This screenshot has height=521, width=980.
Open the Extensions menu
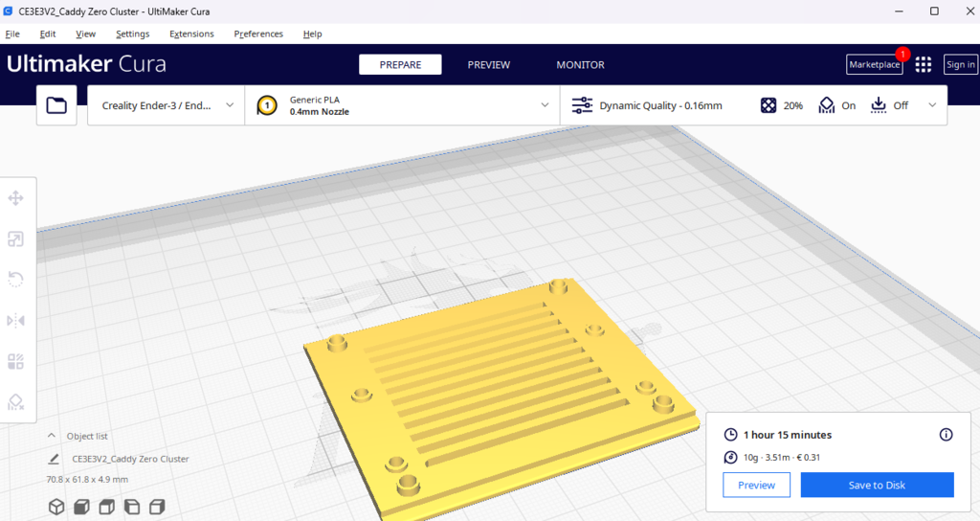191,34
